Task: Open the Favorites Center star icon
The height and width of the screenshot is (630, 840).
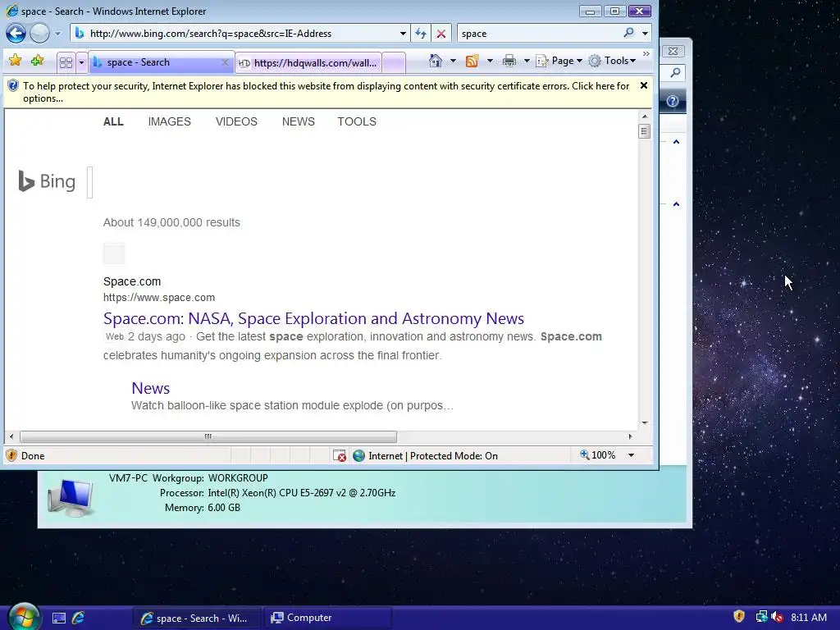Action: [15, 61]
